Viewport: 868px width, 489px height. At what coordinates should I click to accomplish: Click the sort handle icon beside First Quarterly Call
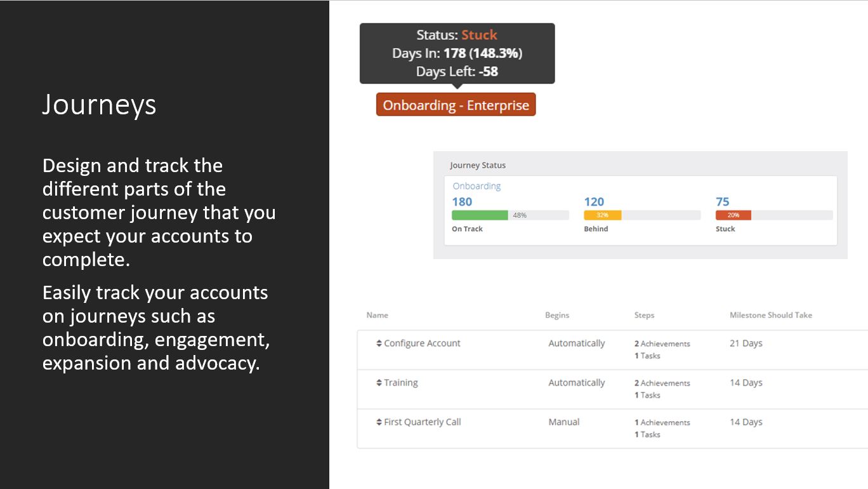(379, 422)
